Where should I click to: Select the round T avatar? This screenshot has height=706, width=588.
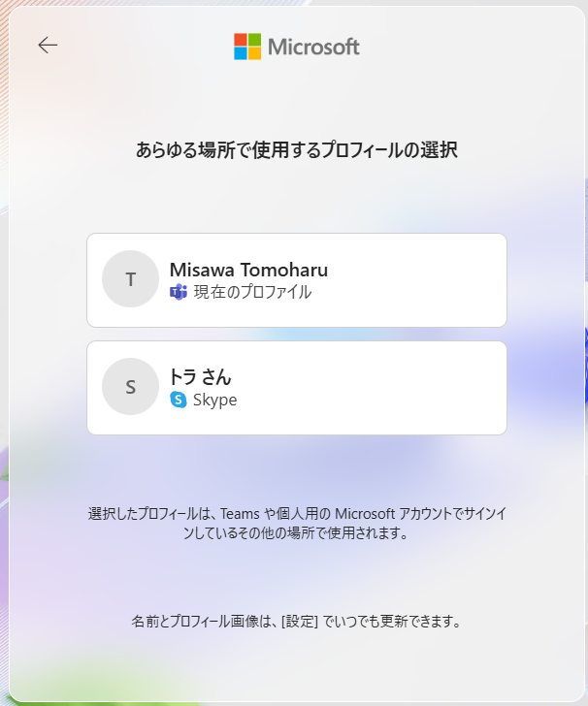coord(130,279)
